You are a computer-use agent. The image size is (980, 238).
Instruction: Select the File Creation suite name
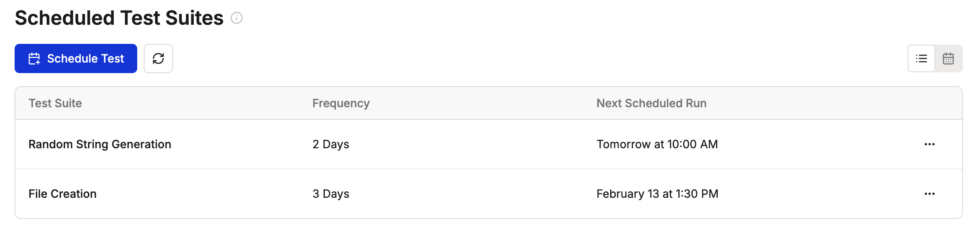pyautogui.click(x=63, y=194)
